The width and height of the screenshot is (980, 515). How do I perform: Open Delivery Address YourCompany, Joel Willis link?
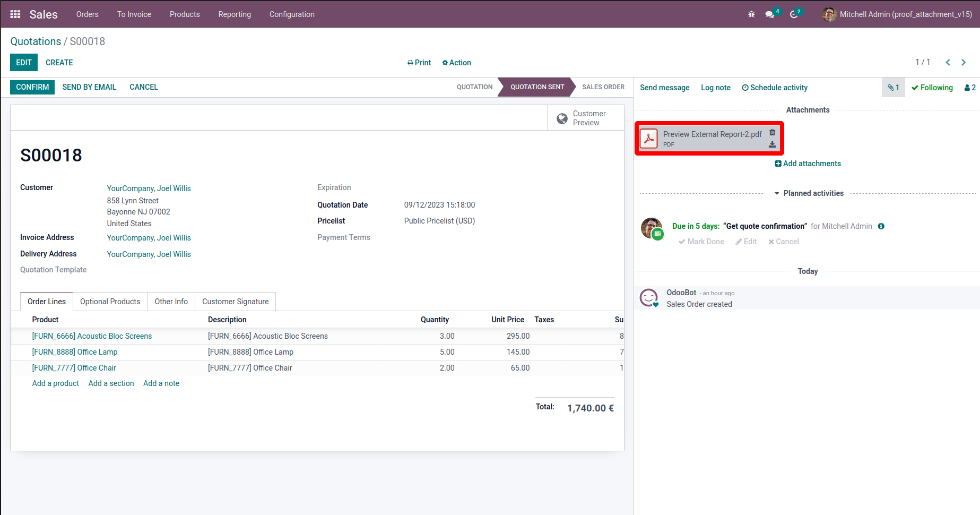click(x=149, y=254)
